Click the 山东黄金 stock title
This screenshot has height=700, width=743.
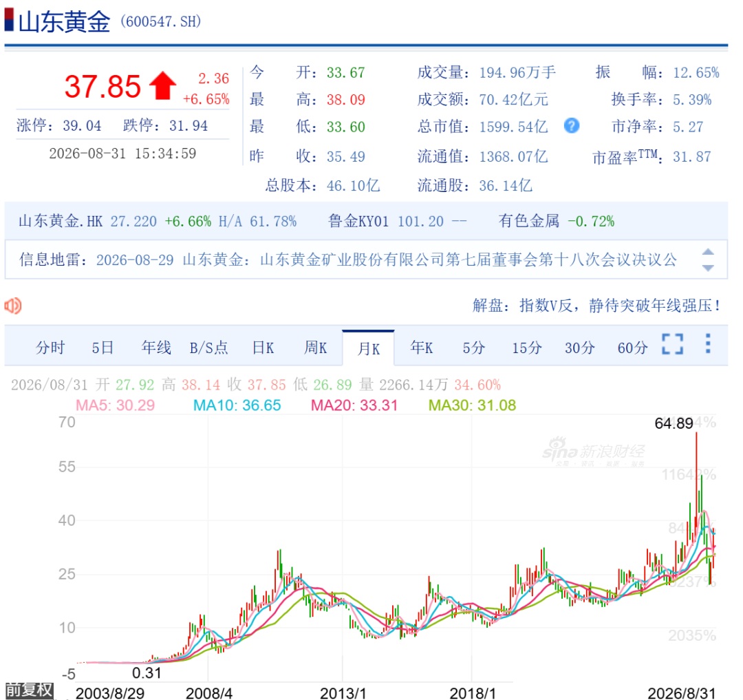[x=64, y=21]
